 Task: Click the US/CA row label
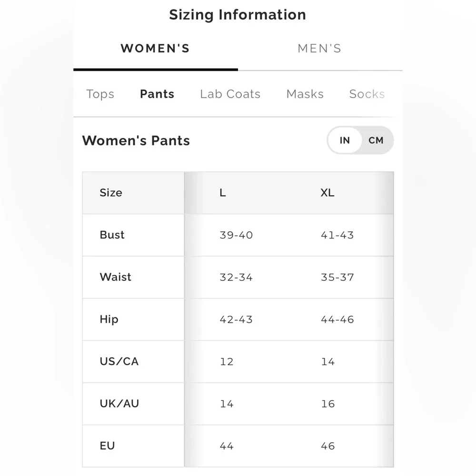pos(119,361)
